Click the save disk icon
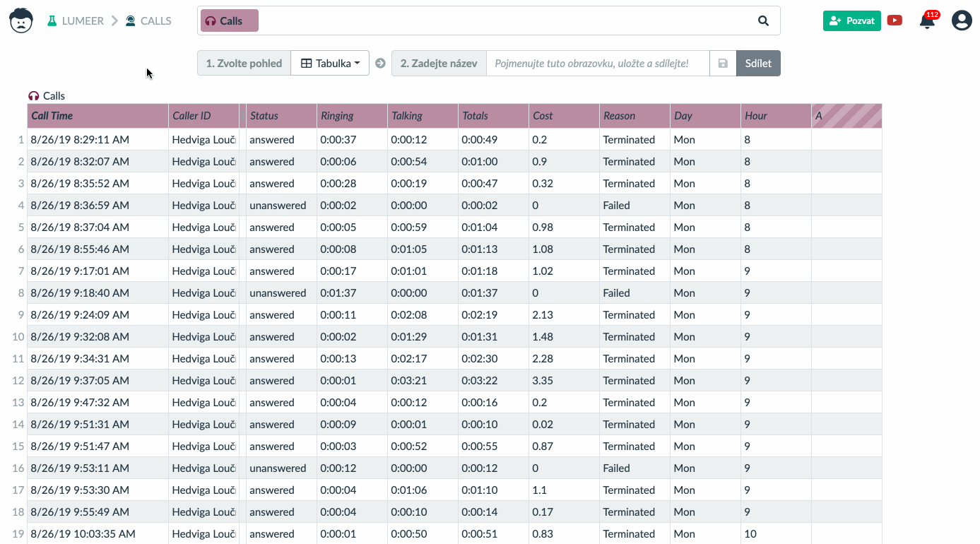This screenshot has height=544, width=980. (x=723, y=64)
